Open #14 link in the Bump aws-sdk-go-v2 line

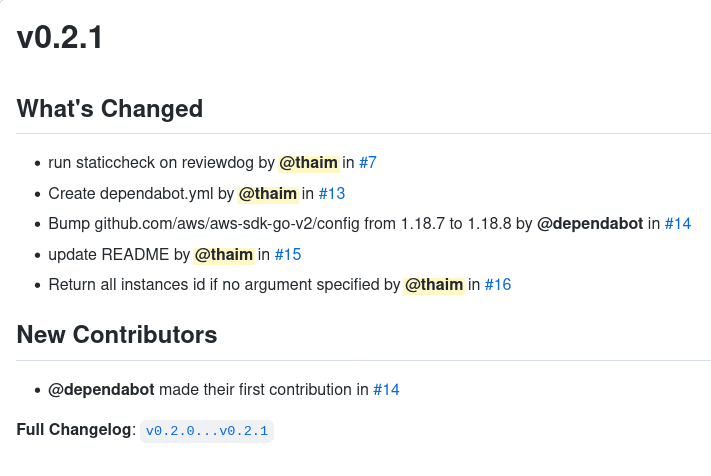pos(678,223)
